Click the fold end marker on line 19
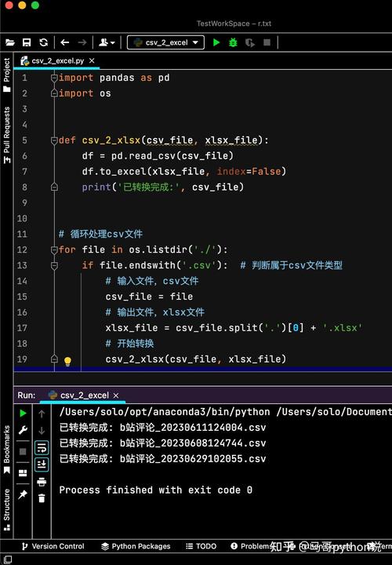The width and height of the screenshot is (392, 565). pyautogui.click(x=54, y=359)
